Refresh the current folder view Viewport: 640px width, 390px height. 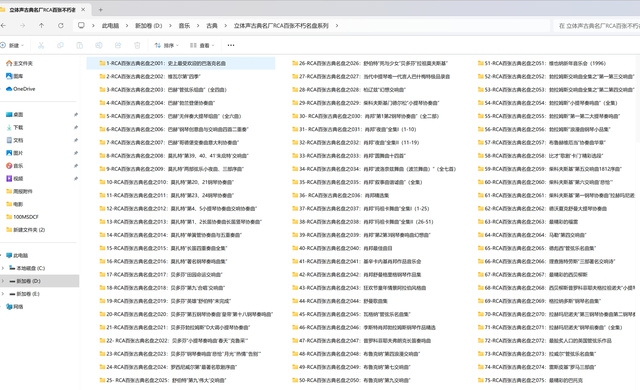coord(61,26)
